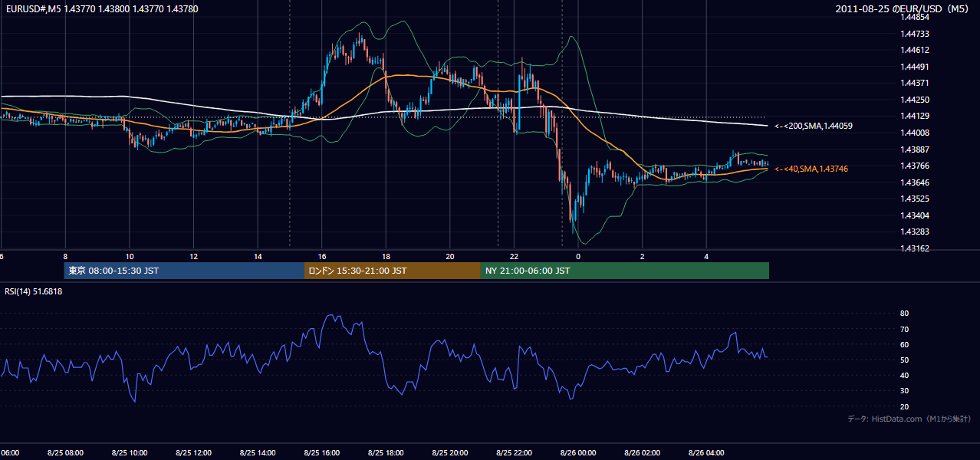
Task: Click RSI axis level 80
Action: (x=905, y=314)
